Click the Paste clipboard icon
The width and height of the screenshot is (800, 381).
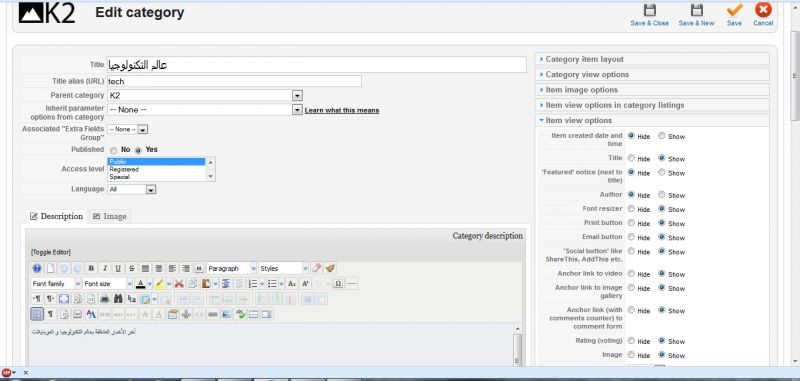coord(206,284)
